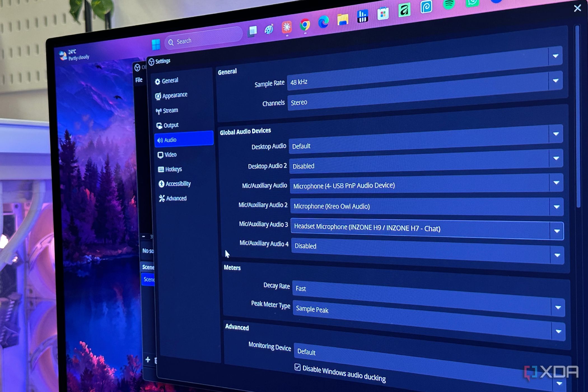Open the Paint palette taskbar icon
This screenshot has width=588, height=392.
(x=269, y=29)
